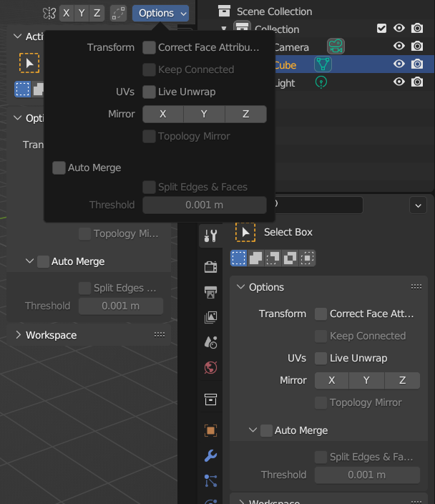Image resolution: width=435 pixels, height=504 pixels.
Task: Hide the Cube in viewport
Action: (x=399, y=64)
